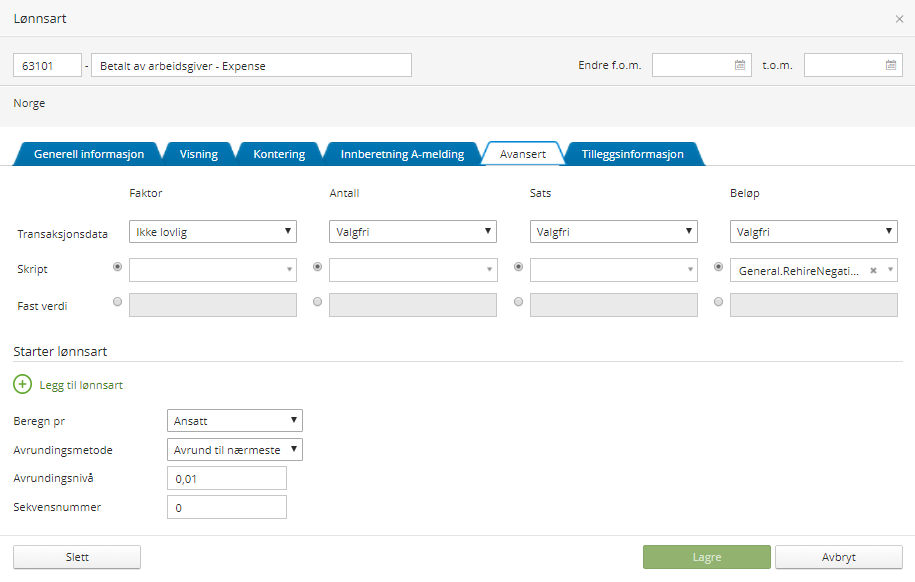Click the Avrundingsnivå input field
The image size is (915, 582).
tap(227, 478)
